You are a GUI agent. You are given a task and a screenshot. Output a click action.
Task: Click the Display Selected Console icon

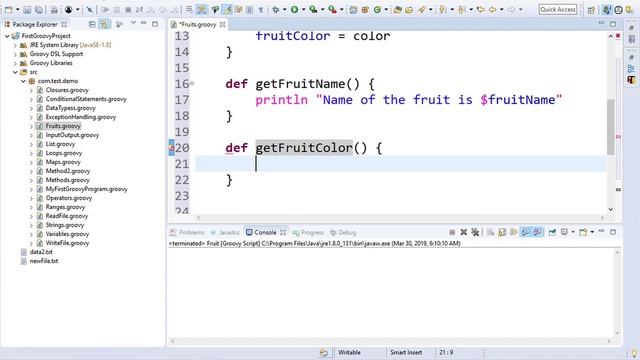[x=564, y=232]
